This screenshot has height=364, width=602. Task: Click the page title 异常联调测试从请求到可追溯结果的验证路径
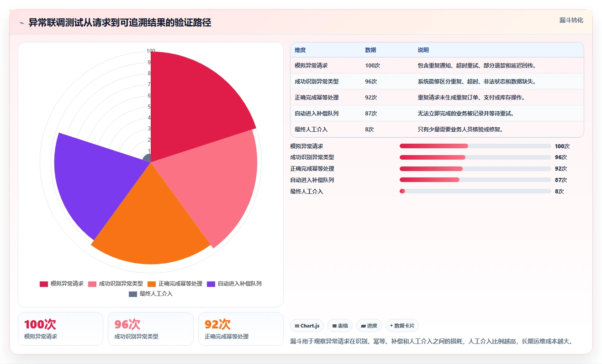[120, 23]
